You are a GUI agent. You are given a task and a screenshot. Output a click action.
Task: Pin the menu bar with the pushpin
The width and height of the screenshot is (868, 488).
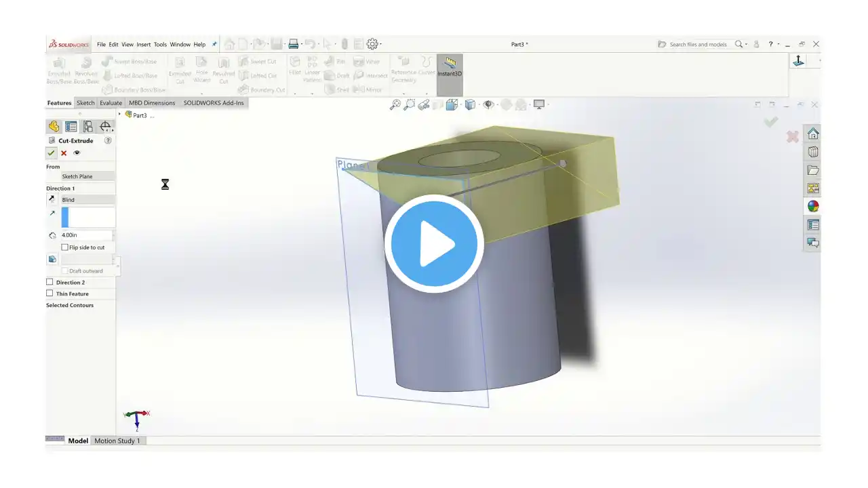[x=214, y=44]
